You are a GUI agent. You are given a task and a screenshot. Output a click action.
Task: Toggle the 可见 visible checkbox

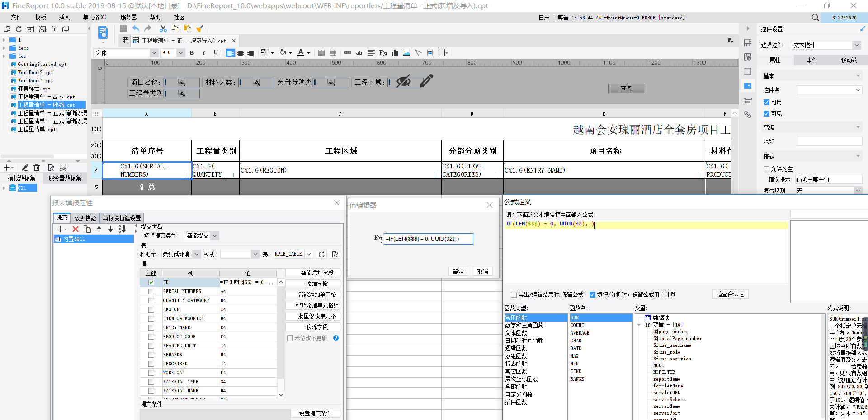[x=766, y=113]
